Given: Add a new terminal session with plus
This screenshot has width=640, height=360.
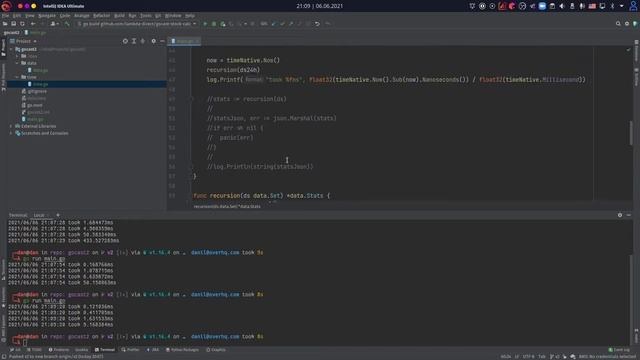Looking at the screenshot, I should tap(58, 215).
